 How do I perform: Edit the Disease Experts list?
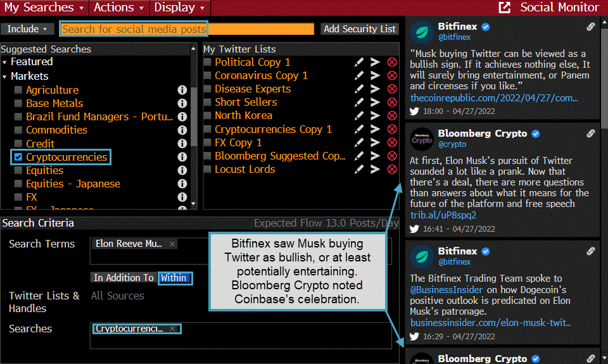click(359, 89)
